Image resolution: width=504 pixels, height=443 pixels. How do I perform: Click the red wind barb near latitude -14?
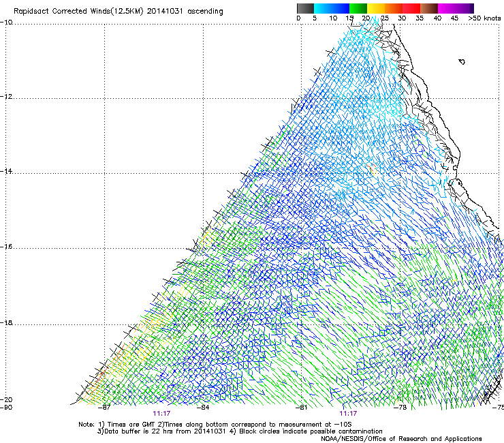pos(371,168)
